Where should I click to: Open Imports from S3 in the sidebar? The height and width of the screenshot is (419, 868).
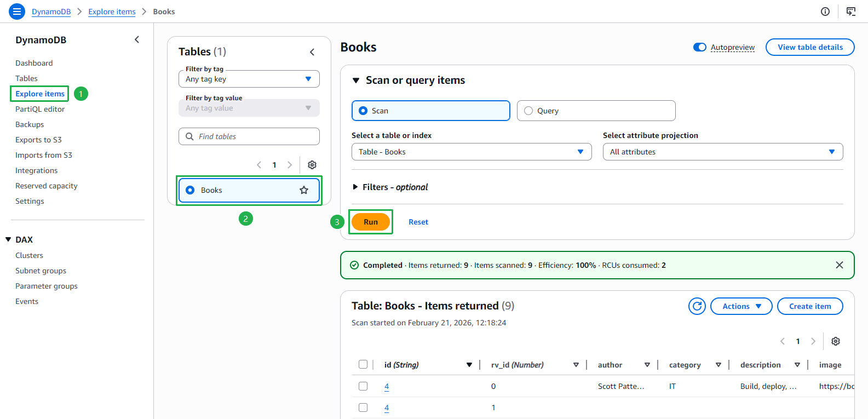(x=44, y=155)
